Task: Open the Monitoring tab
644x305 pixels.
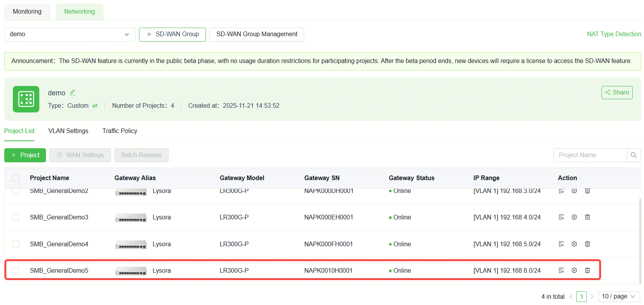Action: (x=27, y=12)
